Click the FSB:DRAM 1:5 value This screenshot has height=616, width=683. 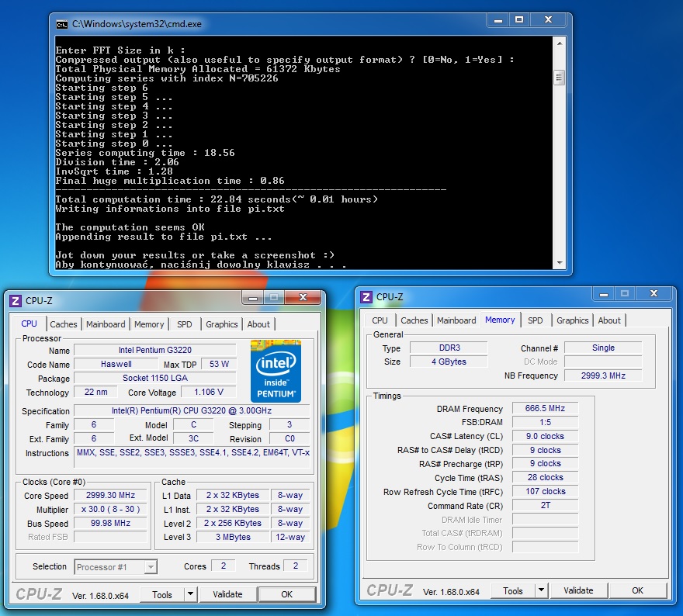pyautogui.click(x=545, y=422)
